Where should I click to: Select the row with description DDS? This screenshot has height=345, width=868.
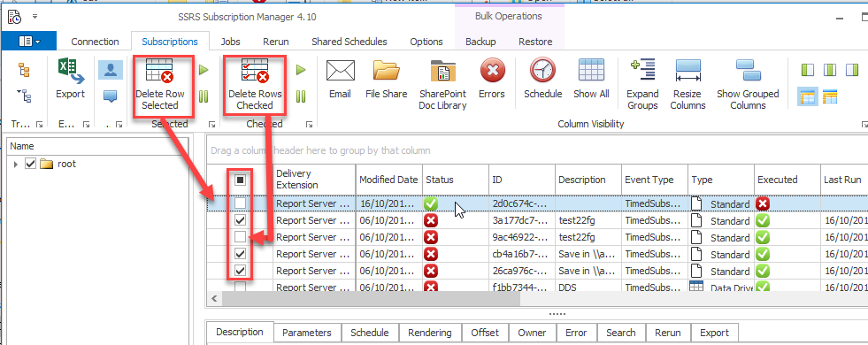(537, 287)
